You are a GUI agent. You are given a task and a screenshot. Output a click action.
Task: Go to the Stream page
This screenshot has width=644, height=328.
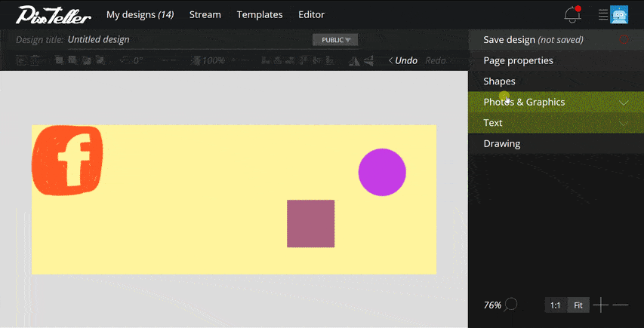click(205, 15)
